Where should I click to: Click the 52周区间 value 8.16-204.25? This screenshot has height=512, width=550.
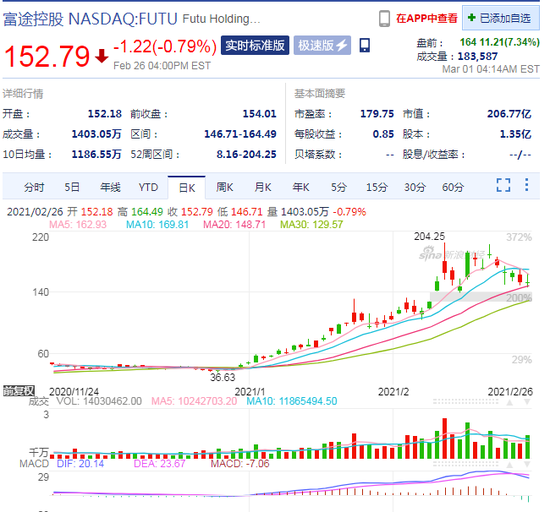tap(246, 154)
